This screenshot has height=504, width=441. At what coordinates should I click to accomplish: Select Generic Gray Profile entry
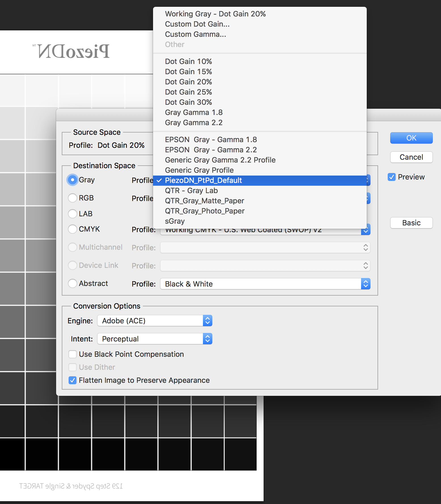tap(199, 170)
